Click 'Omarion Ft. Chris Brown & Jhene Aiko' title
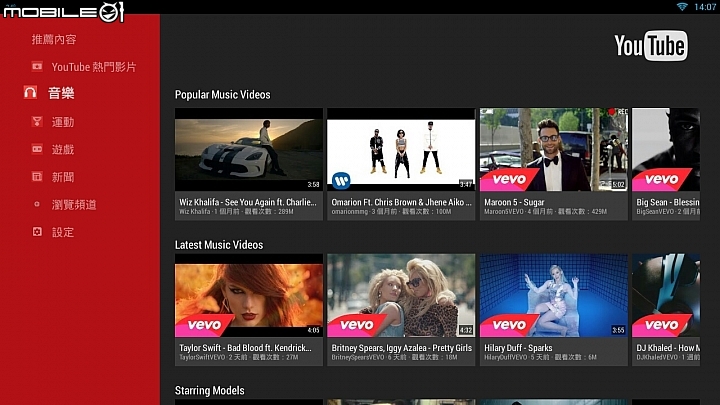This screenshot has width=720, height=405. click(401, 202)
